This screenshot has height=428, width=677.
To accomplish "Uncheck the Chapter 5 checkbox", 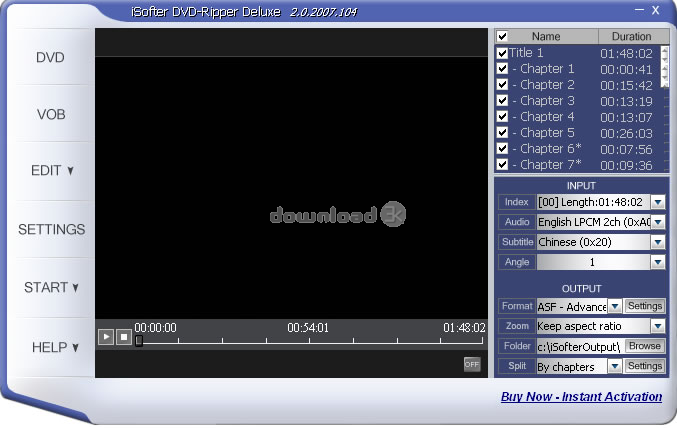I will click(502, 133).
